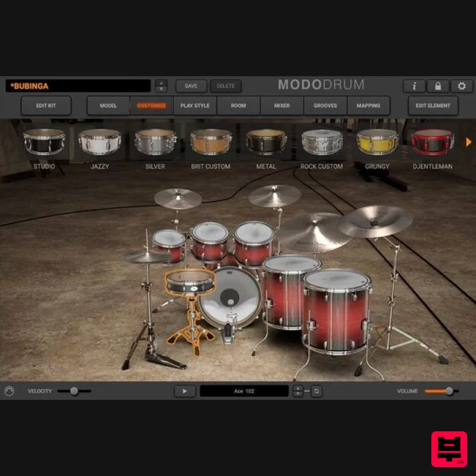Choose the Rock Custom snare
Image resolution: width=476 pixels, height=476 pixels.
pos(322,142)
